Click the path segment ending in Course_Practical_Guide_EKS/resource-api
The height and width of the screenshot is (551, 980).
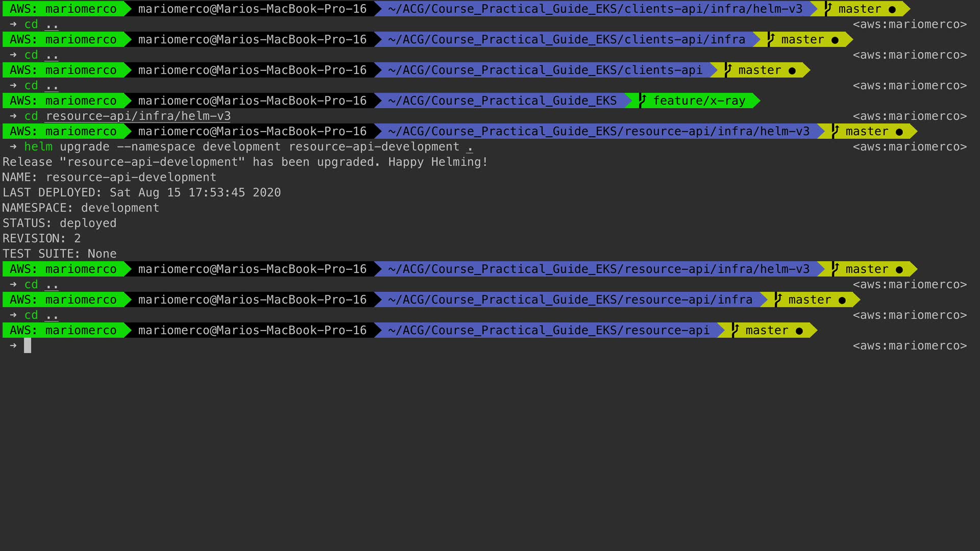548,330
